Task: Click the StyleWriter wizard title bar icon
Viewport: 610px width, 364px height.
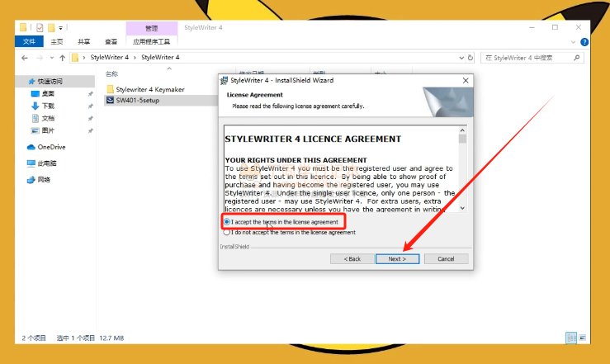Action: (x=224, y=81)
